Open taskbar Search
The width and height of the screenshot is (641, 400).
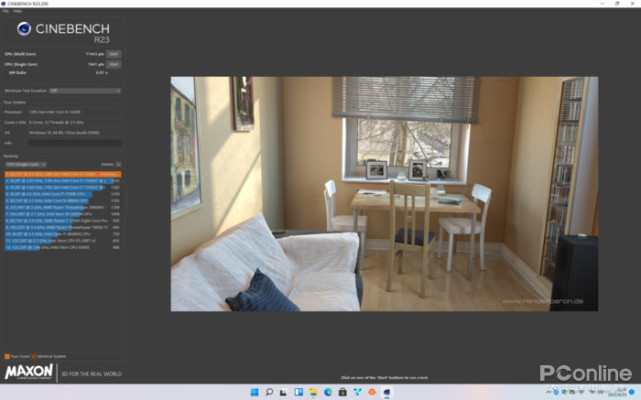269,392
